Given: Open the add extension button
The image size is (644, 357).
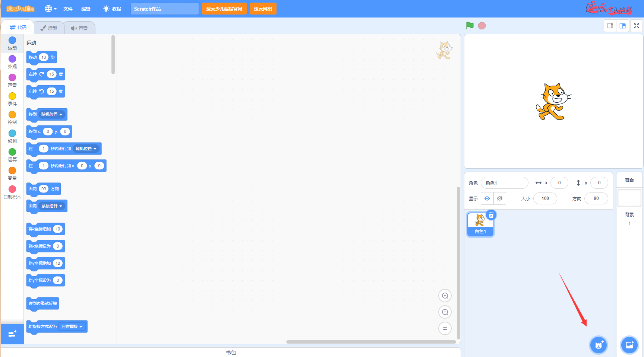Looking at the screenshot, I should (x=12, y=334).
